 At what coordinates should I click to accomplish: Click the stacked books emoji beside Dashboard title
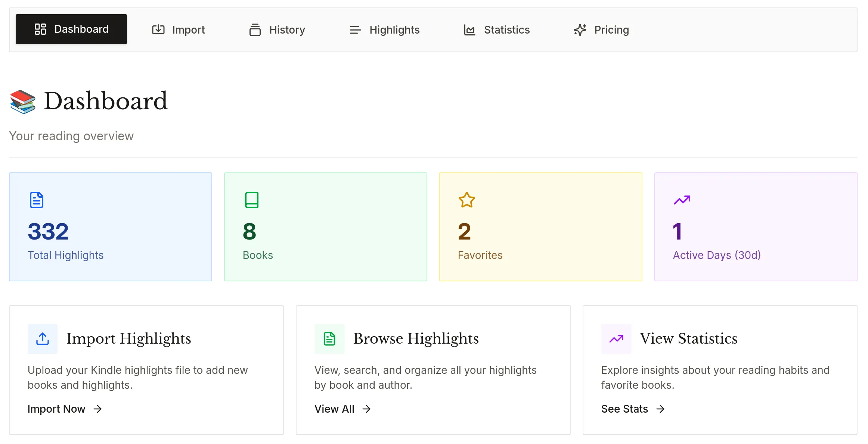pos(23,101)
